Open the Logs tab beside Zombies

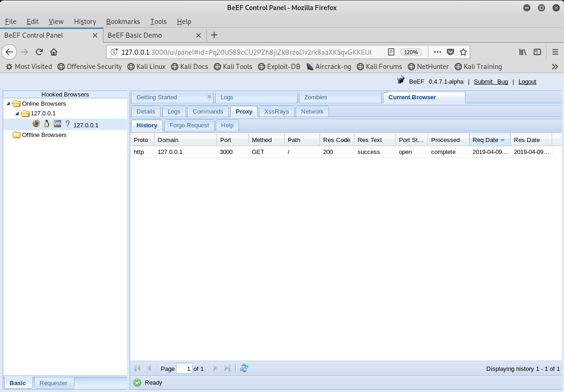pos(256,97)
